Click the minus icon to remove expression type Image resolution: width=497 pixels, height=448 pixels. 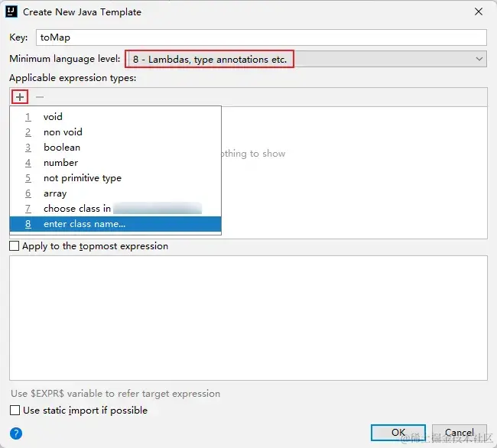(40, 97)
